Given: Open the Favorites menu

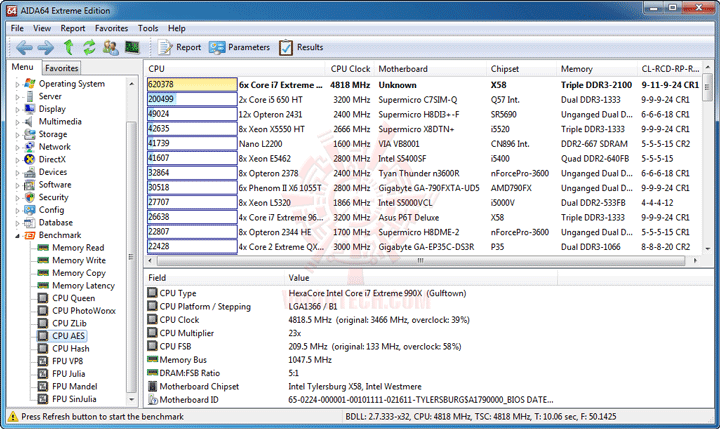Looking at the screenshot, I should [x=112, y=28].
